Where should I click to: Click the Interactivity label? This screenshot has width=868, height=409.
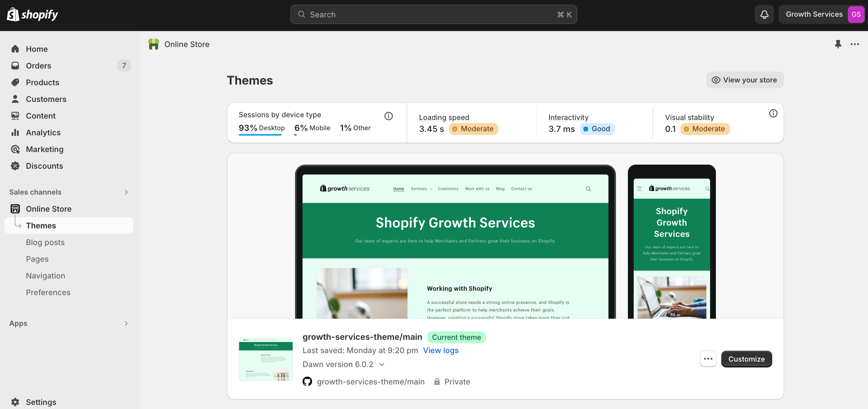coord(568,117)
